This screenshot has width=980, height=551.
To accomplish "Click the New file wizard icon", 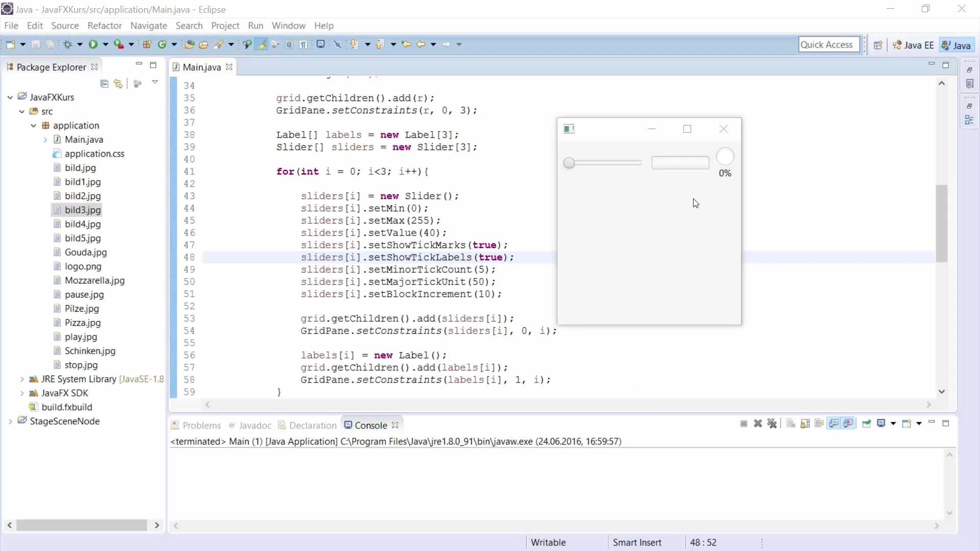I will click(x=10, y=44).
